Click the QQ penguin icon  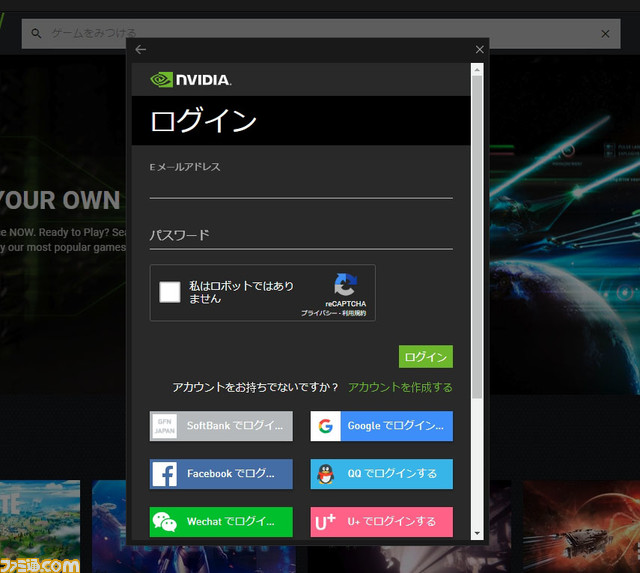326,474
